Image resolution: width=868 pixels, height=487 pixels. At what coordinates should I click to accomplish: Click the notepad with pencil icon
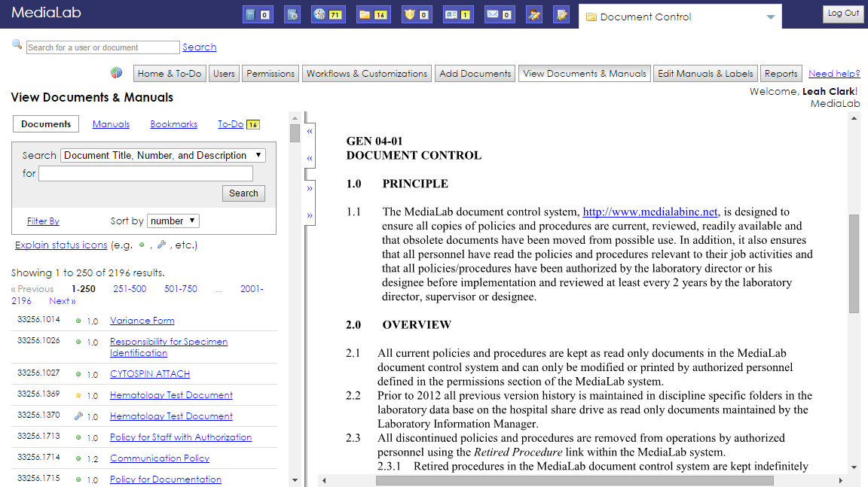(x=561, y=14)
